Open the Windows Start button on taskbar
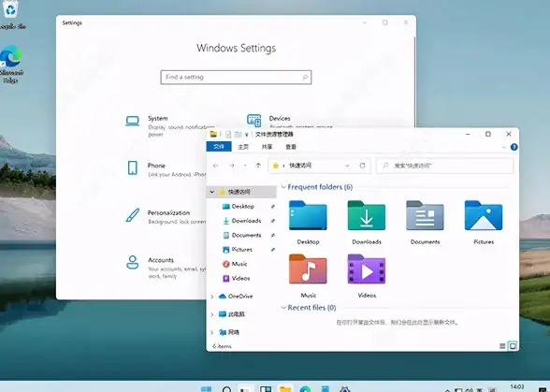The image size is (550, 392). (x=206, y=388)
